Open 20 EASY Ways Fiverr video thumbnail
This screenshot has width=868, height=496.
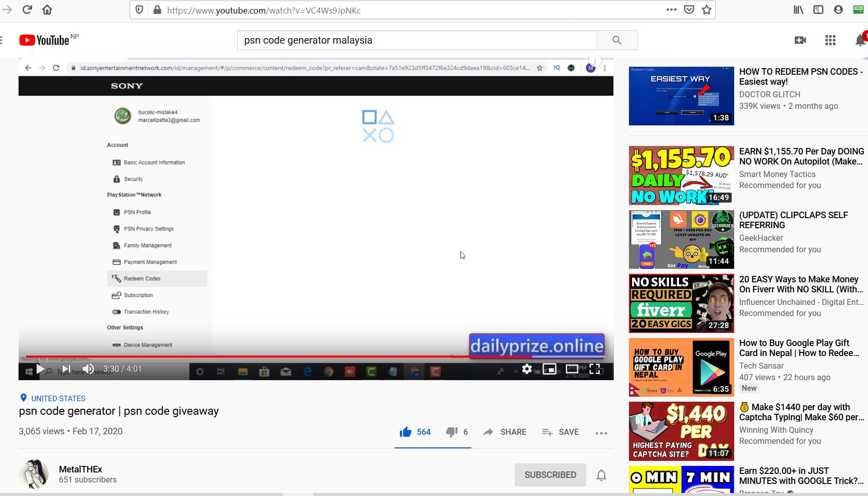coord(682,303)
